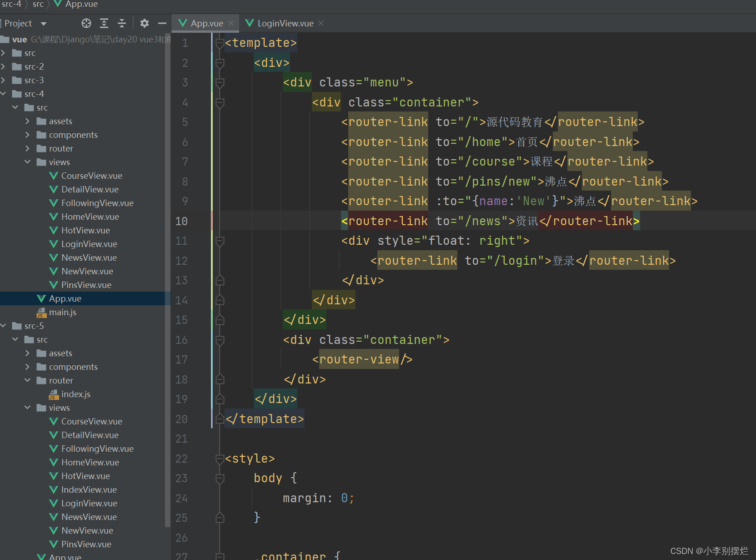The height and width of the screenshot is (560, 756).
Task: Click the Expand All icon in Project toolbar
Action: tap(104, 23)
